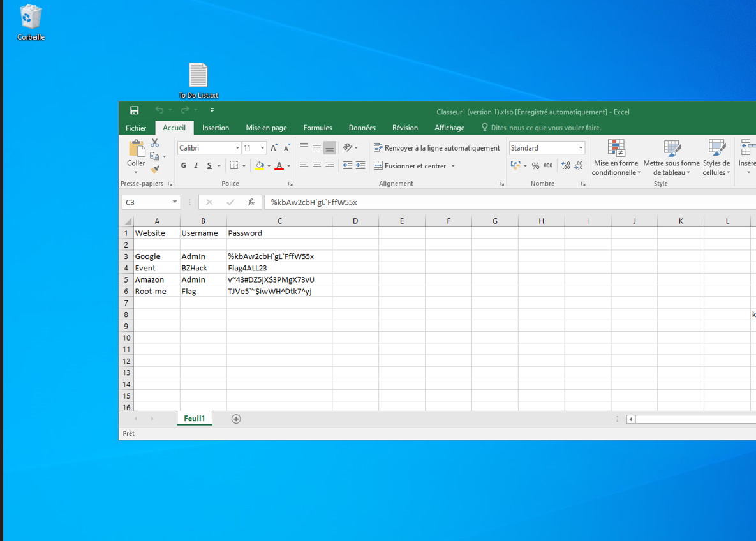Click the thousands separator 000 icon
This screenshot has height=541, width=756.
[548, 165]
